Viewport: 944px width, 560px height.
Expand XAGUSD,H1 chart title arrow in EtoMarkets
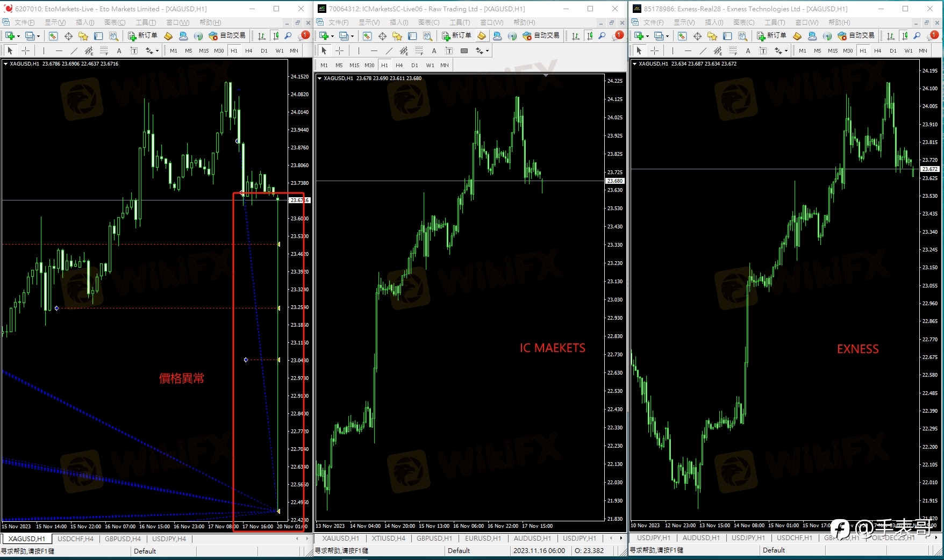tap(5, 63)
